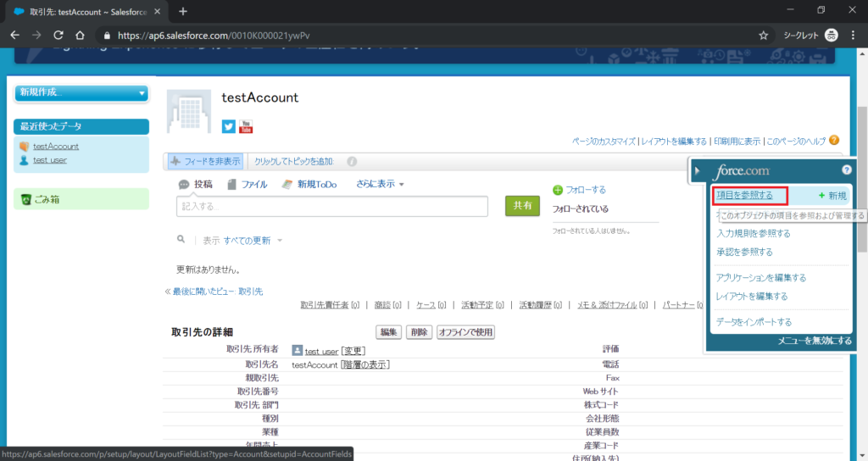Screen dimensions: 868x461
Task: Collapse the force.com panel with left arrow
Action: [x=698, y=170]
